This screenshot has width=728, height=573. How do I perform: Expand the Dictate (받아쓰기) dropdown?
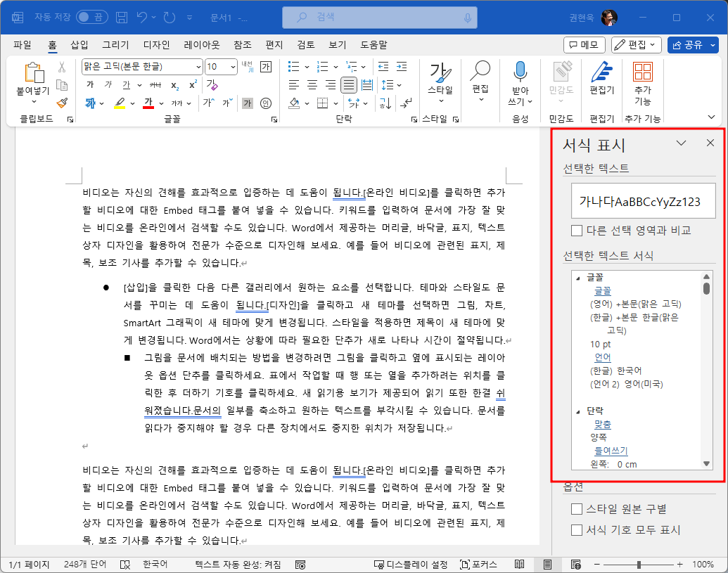530,102
